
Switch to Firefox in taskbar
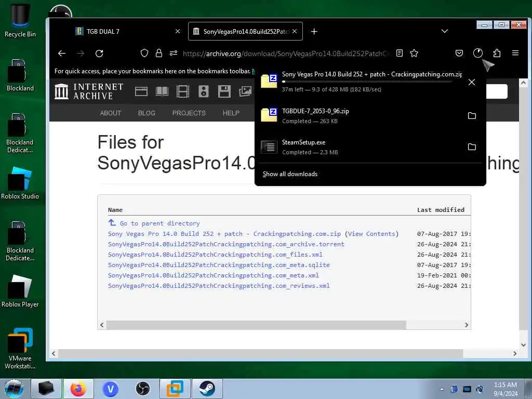(78, 389)
